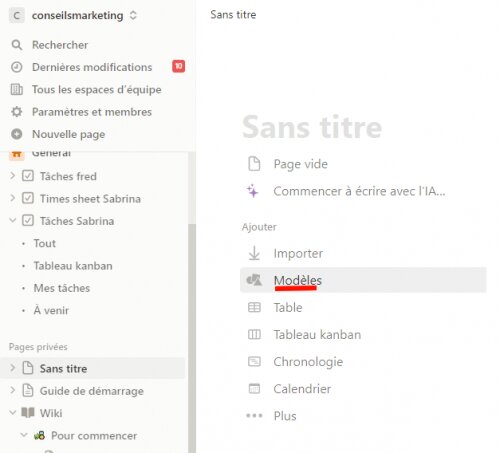Click the magnifier icon beside Rechercher
500x453 pixels.
click(x=17, y=45)
